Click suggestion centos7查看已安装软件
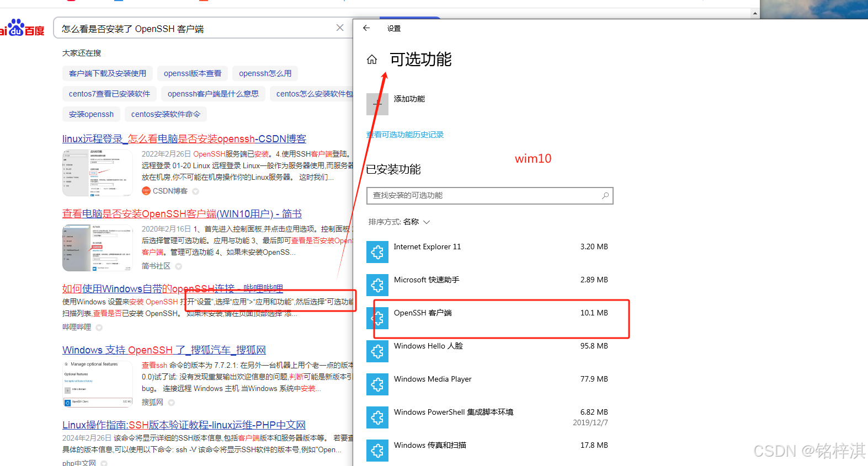This screenshot has width=868, height=466. coord(109,94)
